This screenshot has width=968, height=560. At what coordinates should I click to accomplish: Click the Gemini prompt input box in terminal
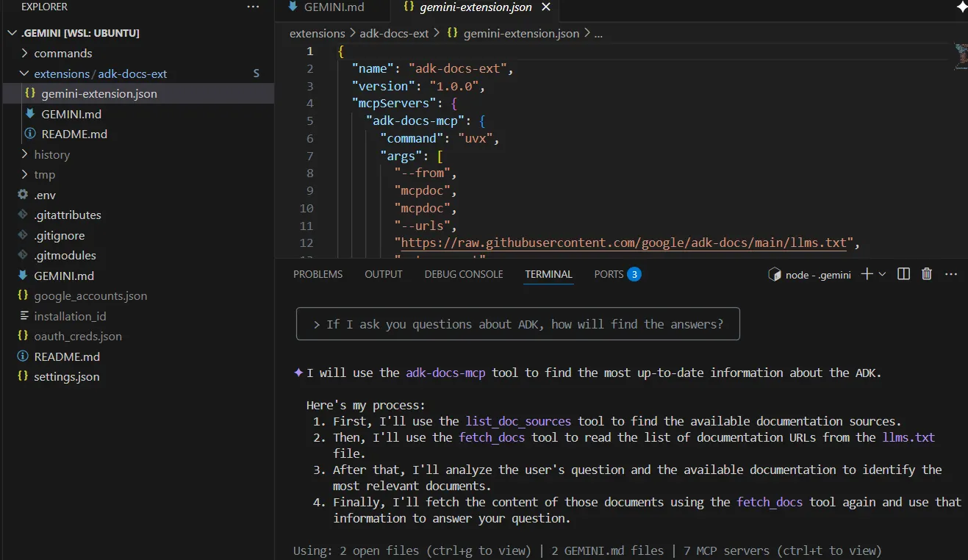(x=517, y=324)
